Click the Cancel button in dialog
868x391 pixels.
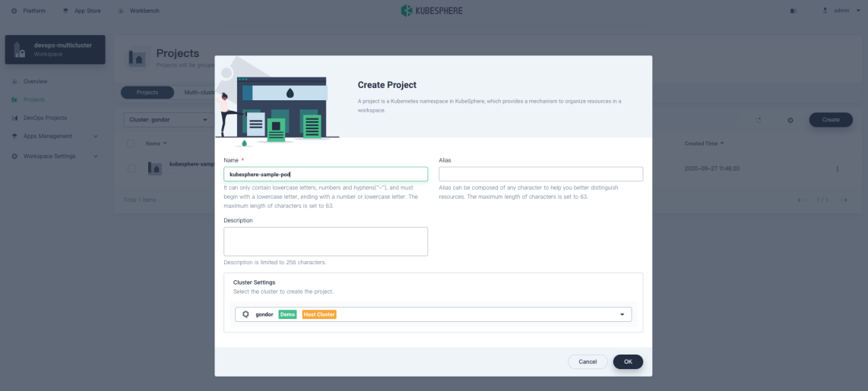tap(588, 361)
